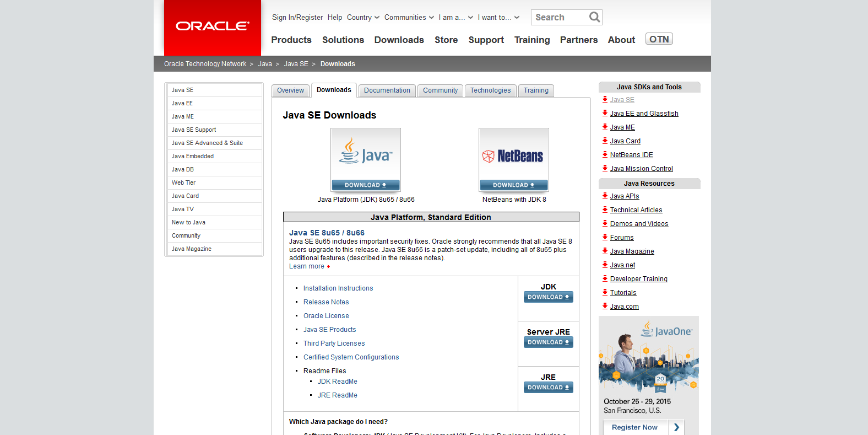Open Certified System Configurations link
The image size is (868, 435).
click(x=351, y=357)
